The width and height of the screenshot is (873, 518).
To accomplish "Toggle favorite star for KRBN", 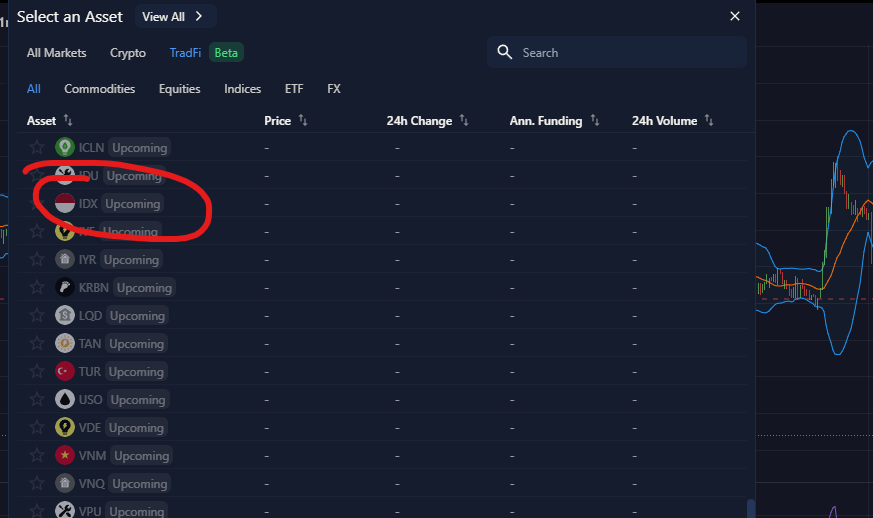I will 37,287.
